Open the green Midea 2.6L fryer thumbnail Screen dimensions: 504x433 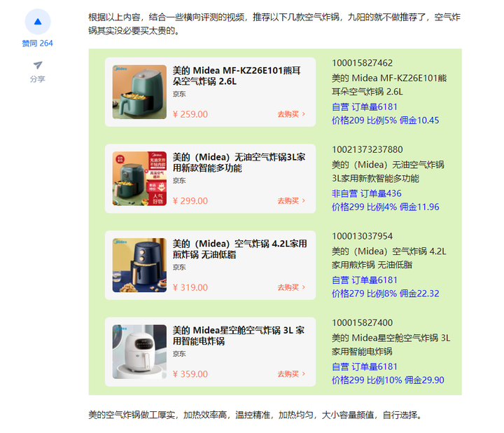tap(139, 92)
